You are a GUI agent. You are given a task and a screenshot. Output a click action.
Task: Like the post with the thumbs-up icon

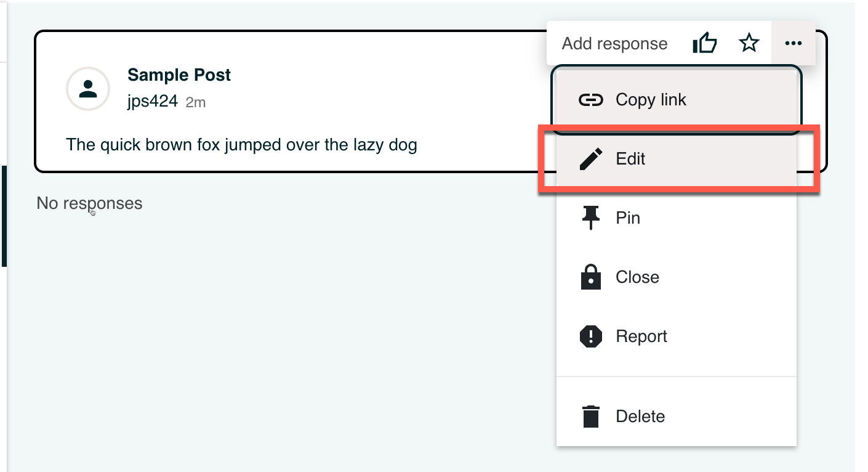[705, 44]
